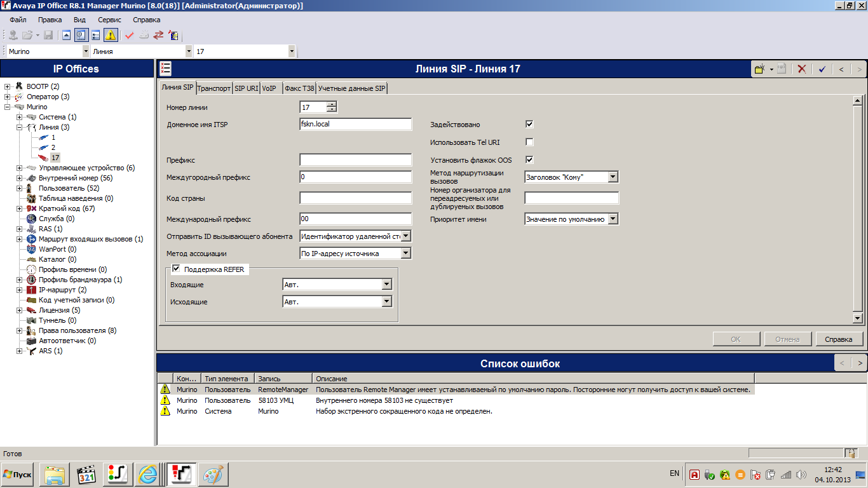
Task: Collapse the Линия (3) tree node
Action: [20, 127]
